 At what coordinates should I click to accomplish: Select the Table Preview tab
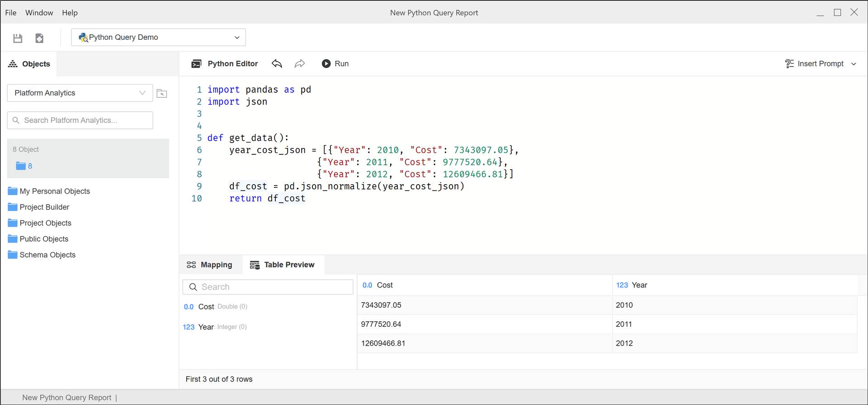pyautogui.click(x=283, y=265)
